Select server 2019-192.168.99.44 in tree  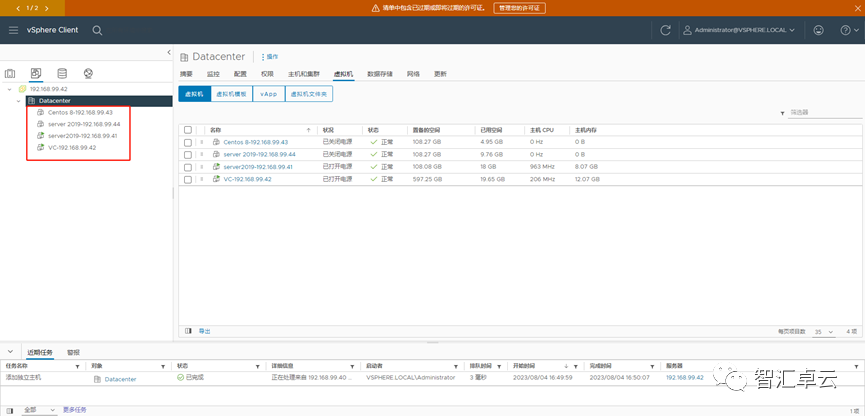pos(84,124)
